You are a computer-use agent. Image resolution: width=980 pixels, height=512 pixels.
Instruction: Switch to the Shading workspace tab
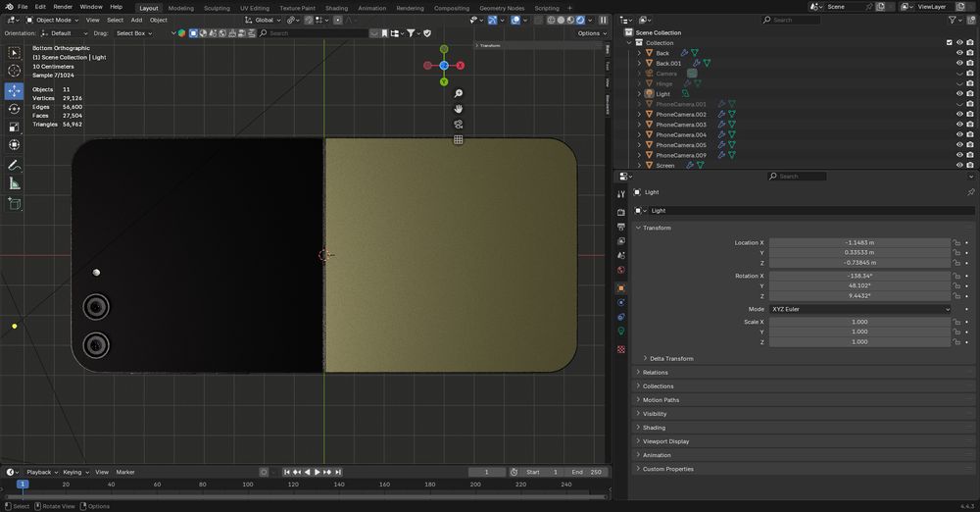[336, 8]
